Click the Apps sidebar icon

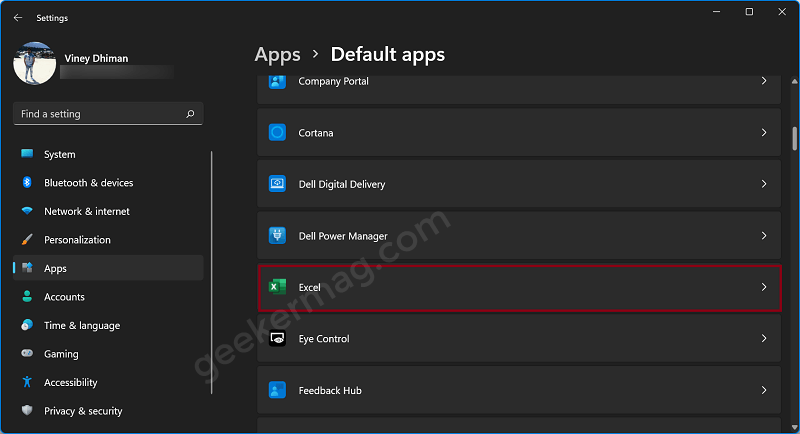pyautogui.click(x=27, y=268)
